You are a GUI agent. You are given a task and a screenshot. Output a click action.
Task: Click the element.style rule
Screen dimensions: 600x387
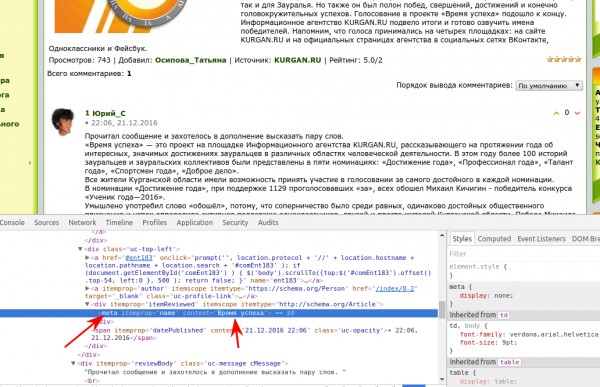(478, 267)
